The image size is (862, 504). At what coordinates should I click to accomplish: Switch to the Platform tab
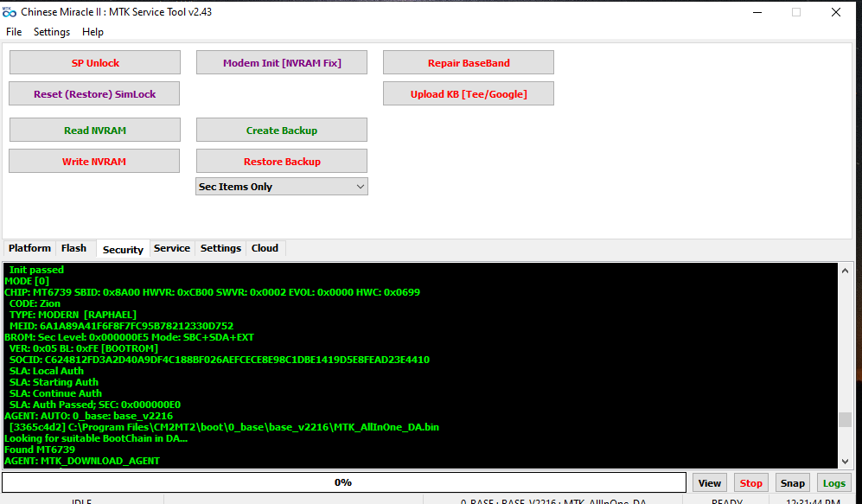tap(29, 248)
